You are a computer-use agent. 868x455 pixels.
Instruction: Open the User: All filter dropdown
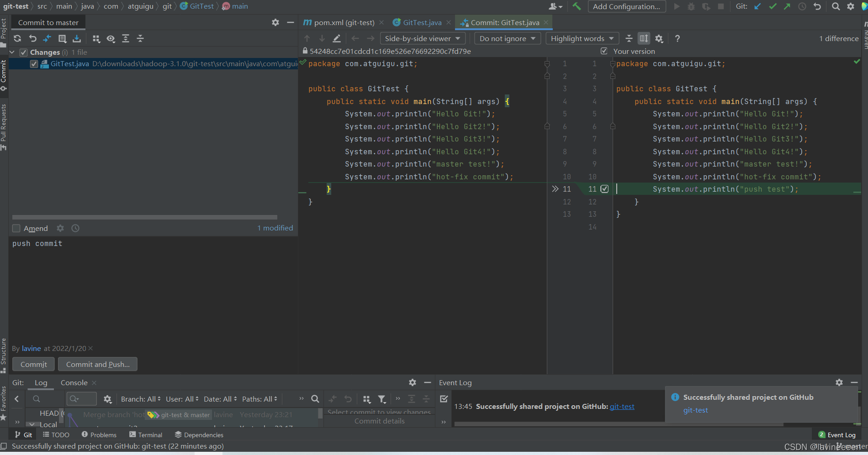click(x=182, y=399)
